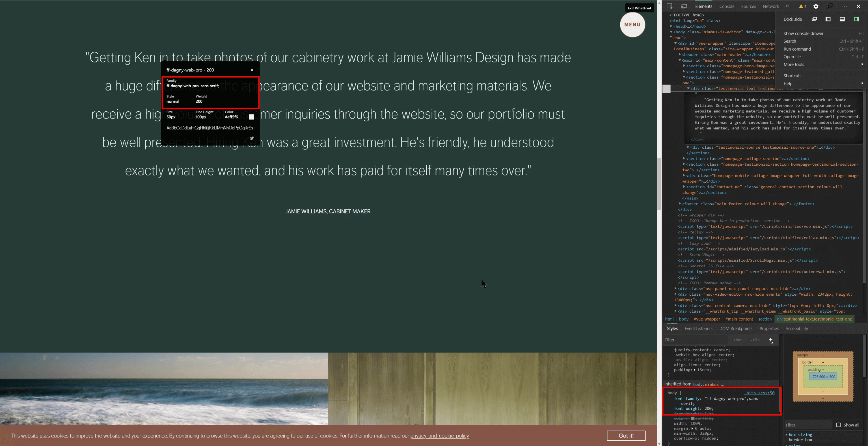Enable the Show all checkbox
The width and height of the screenshot is (868, 446).
pos(838,425)
